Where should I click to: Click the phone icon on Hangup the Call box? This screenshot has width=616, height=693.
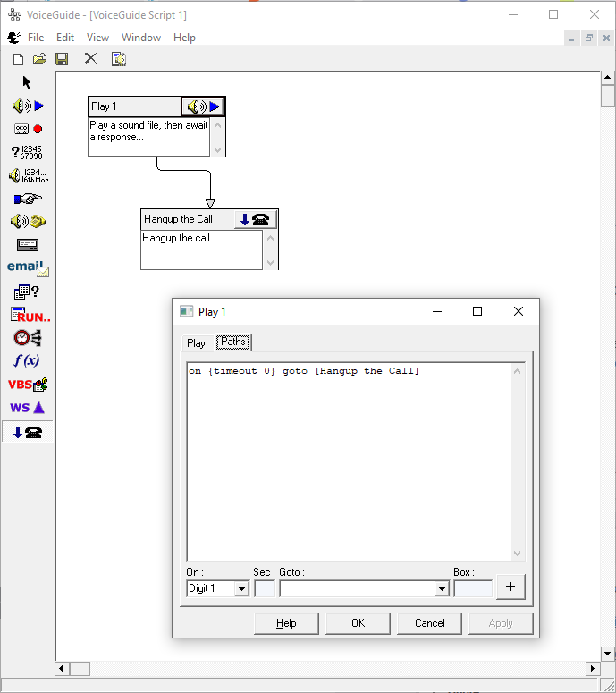[x=255, y=219]
